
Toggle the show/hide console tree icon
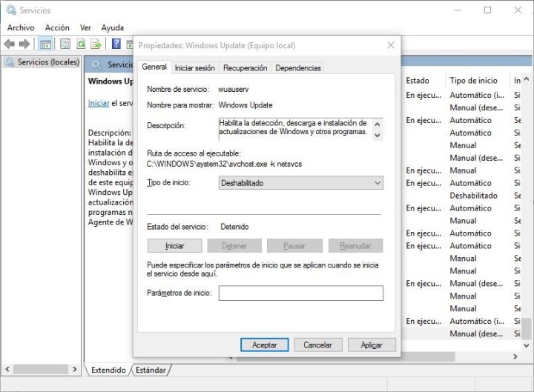45,44
